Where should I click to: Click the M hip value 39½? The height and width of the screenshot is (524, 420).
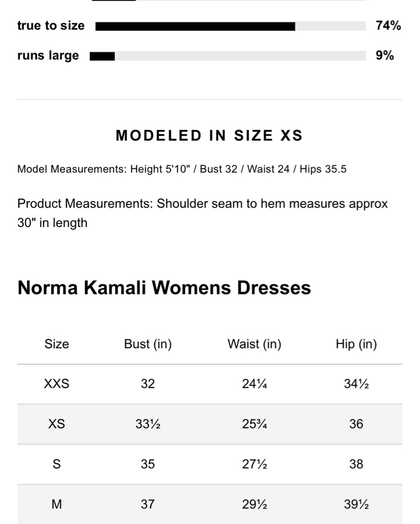(x=356, y=504)
